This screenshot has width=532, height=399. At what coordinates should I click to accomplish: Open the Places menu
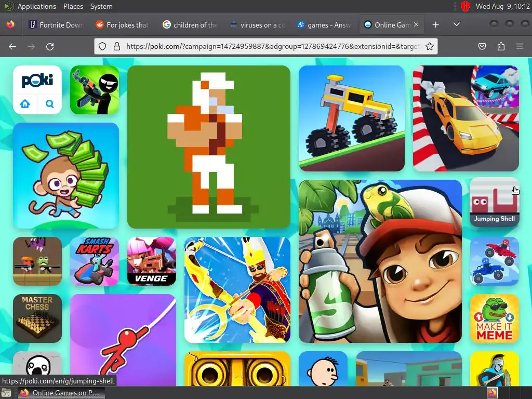tap(73, 6)
